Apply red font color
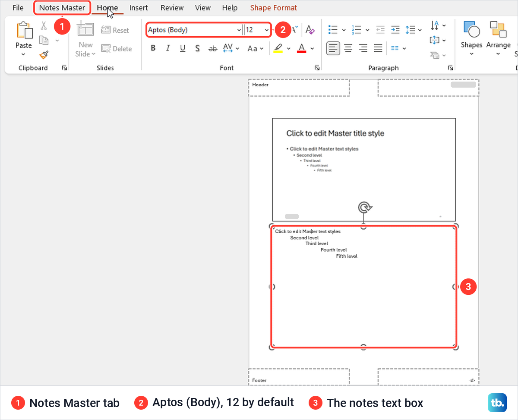Viewport: 518px width, 420px height. point(302,48)
